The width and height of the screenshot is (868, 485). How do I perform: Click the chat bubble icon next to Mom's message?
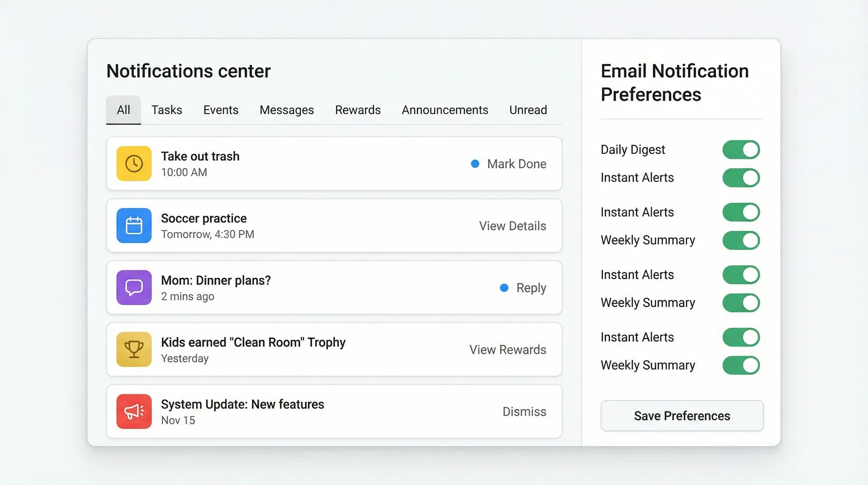[x=133, y=287]
